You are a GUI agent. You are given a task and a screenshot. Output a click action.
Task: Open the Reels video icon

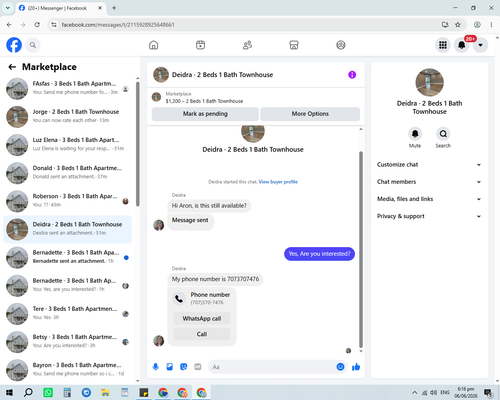point(200,45)
